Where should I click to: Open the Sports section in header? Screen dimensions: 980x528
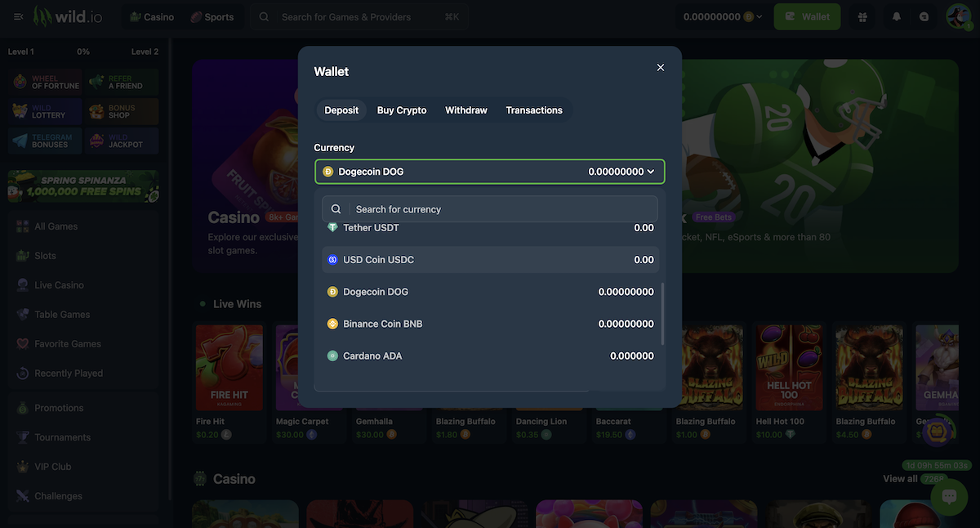[x=212, y=16]
